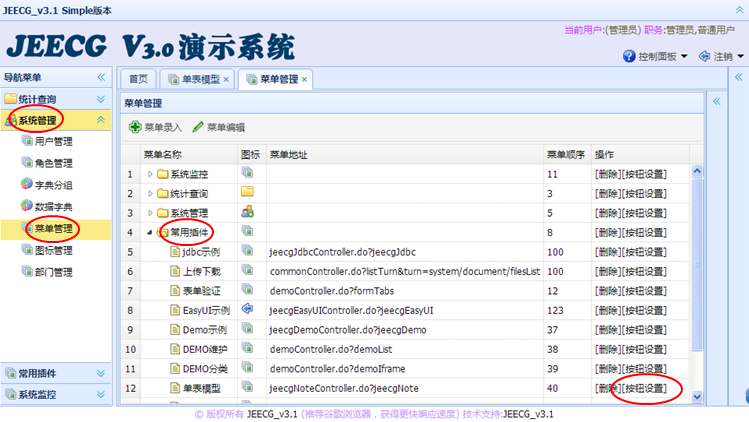Screen dimensions: 749x422
Task: Click the page icon beside jdbc示例
Action: click(175, 252)
